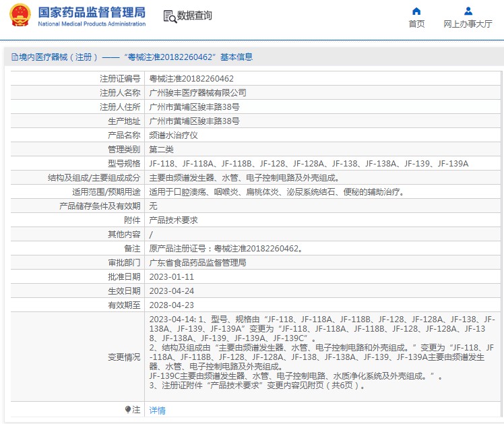The height and width of the screenshot is (424, 504).
Task: Click the 产品储存条件及有效期 label
Action: pos(100,206)
